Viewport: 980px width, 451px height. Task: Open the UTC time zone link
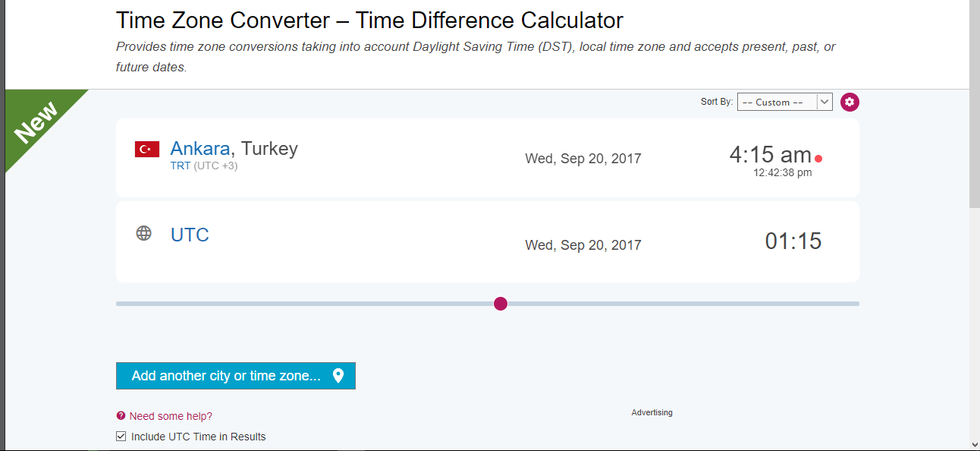pos(190,235)
